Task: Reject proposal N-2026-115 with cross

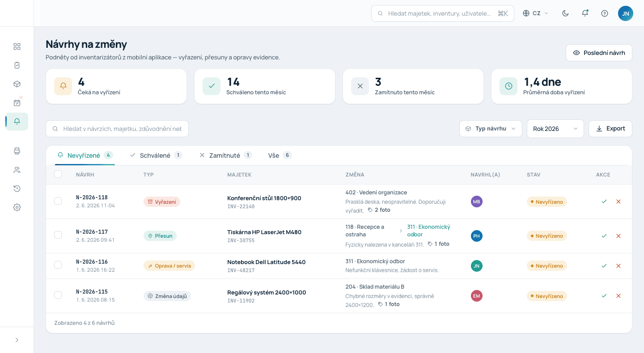Action: click(619, 296)
